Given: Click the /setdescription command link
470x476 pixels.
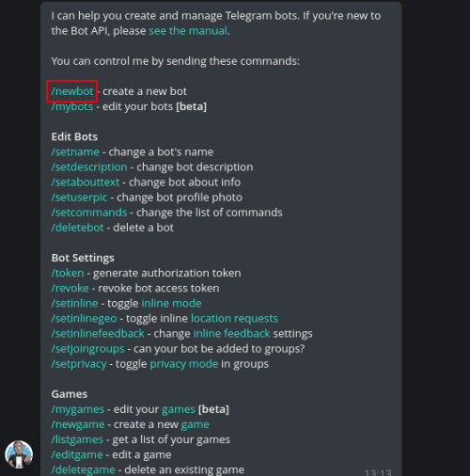Looking at the screenshot, I should tap(89, 167).
